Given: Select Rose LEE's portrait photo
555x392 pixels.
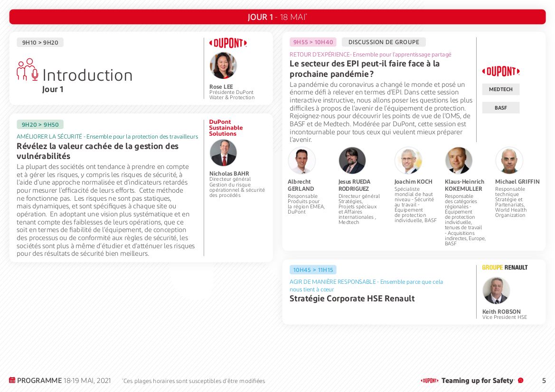Looking at the screenshot, I should pyautogui.click(x=223, y=65).
